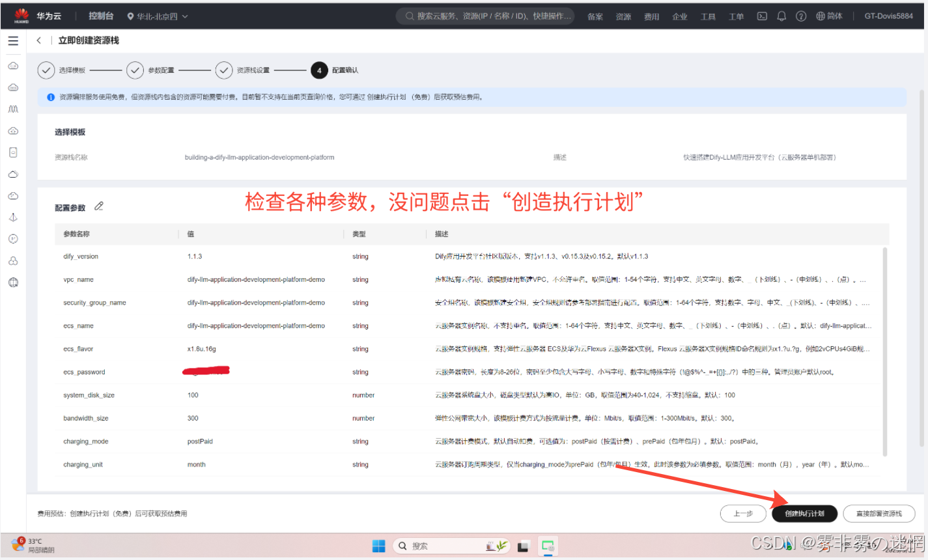Viewport: 928px width, 560px height.
Task: Open the help question mark icon
Action: (x=801, y=16)
